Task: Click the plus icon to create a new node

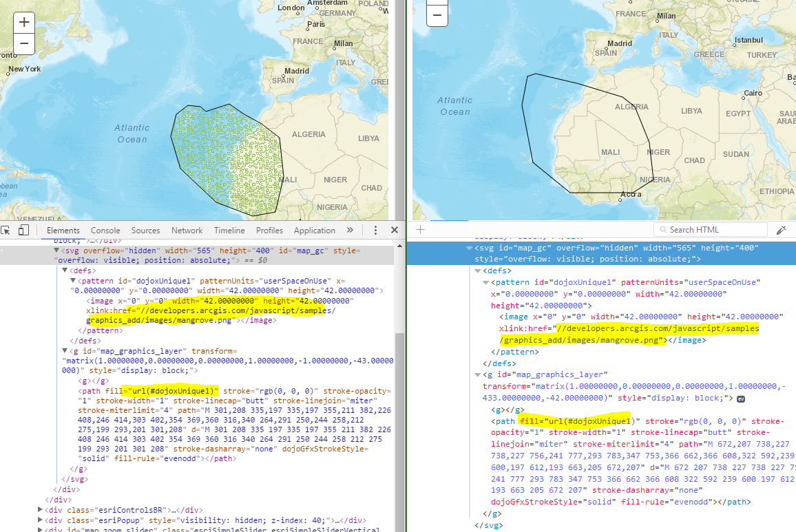Action: 420,229
